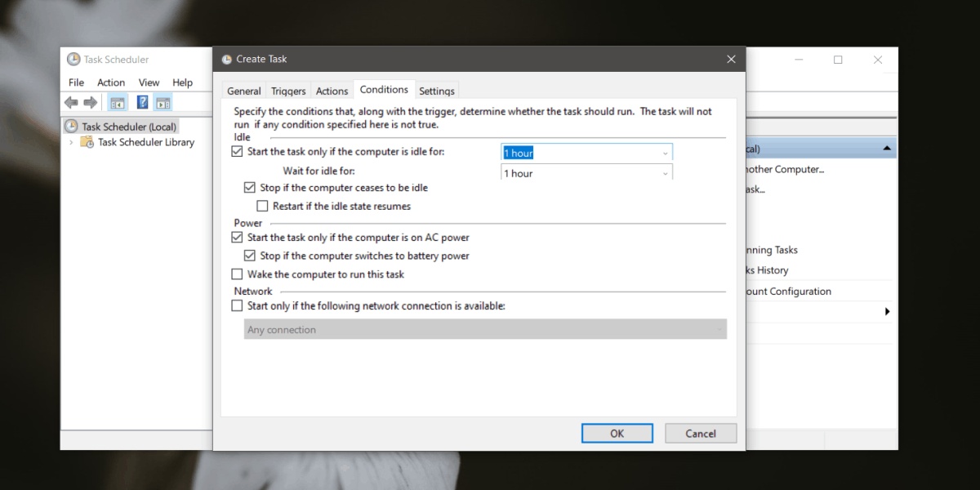Click the another Computer... action link
980x490 pixels.
tap(785, 169)
